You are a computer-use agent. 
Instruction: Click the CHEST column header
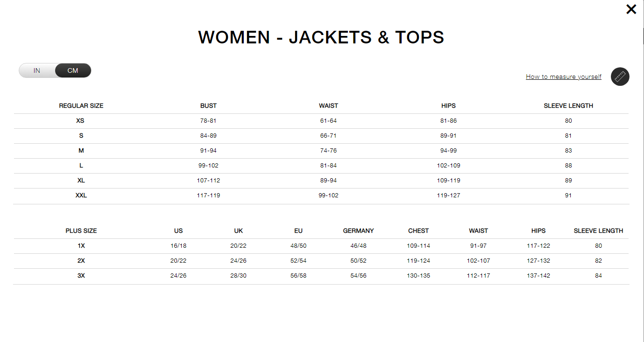418,231
